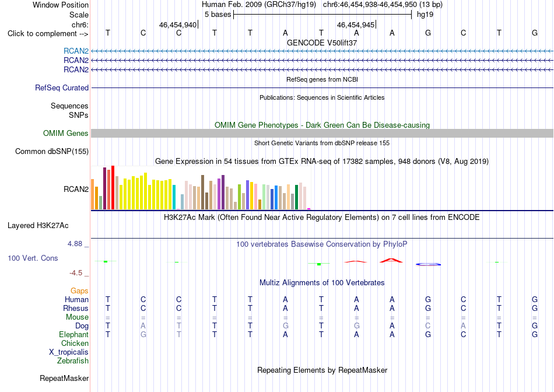Click 'RefSeq genes from NCBI' track title
The height and width of the screenshot is (392, 554).
(x=322, y=79)
